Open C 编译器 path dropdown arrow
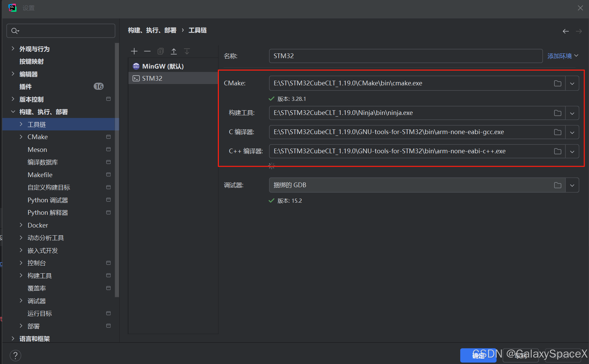589x364 pixels. pyautogui.click(x=572, y=132)
